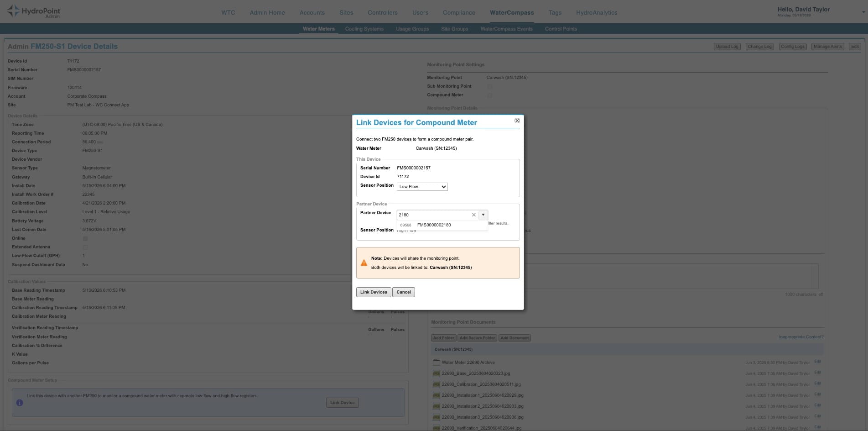Screen dimensions: 868x431
Task: Click Edit link for 22690_Installation1 file row
Action: (x=817, y=394)
